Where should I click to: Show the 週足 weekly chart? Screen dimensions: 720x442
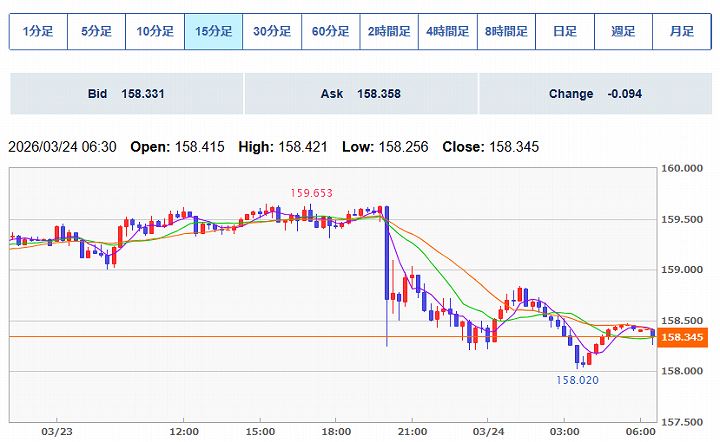(x=622, y=31)
